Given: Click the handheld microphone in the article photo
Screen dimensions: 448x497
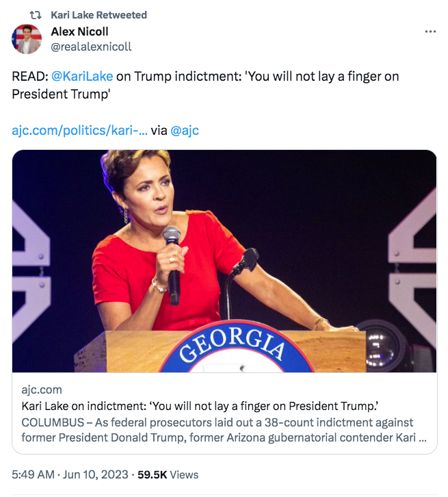Looking at the screenshot, I should 172,264.
